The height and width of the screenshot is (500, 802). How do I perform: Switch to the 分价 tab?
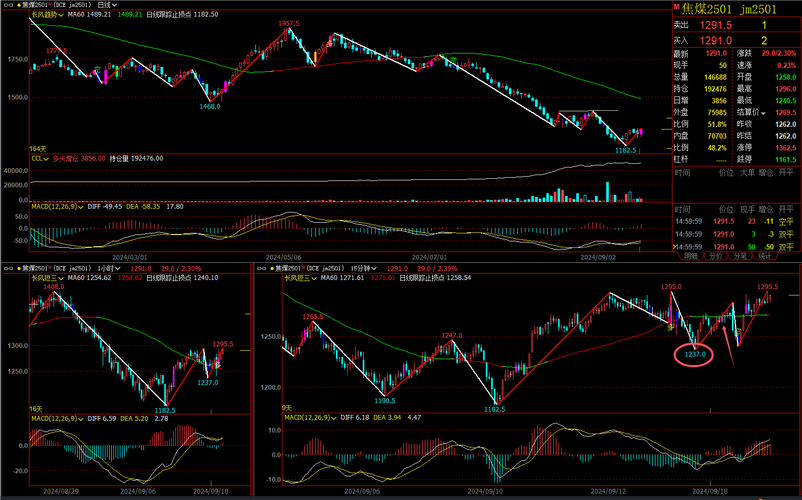[715, 256]
